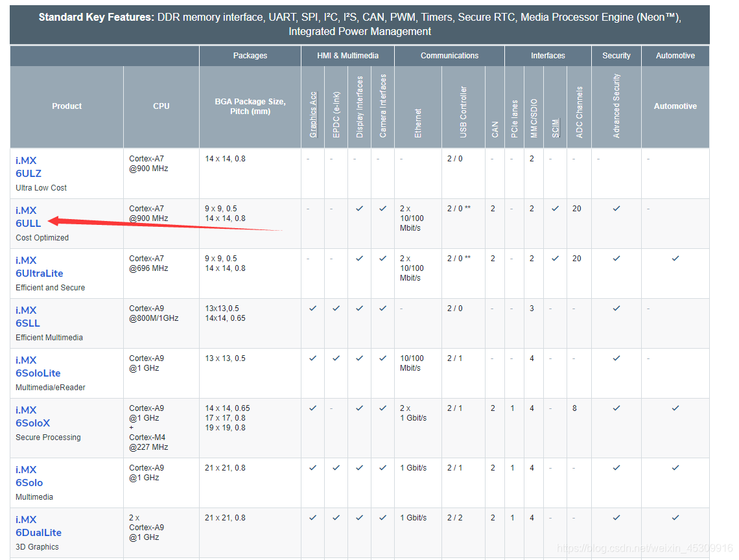
Task: Select the Interfaces group header
Action: coord(548,56)
